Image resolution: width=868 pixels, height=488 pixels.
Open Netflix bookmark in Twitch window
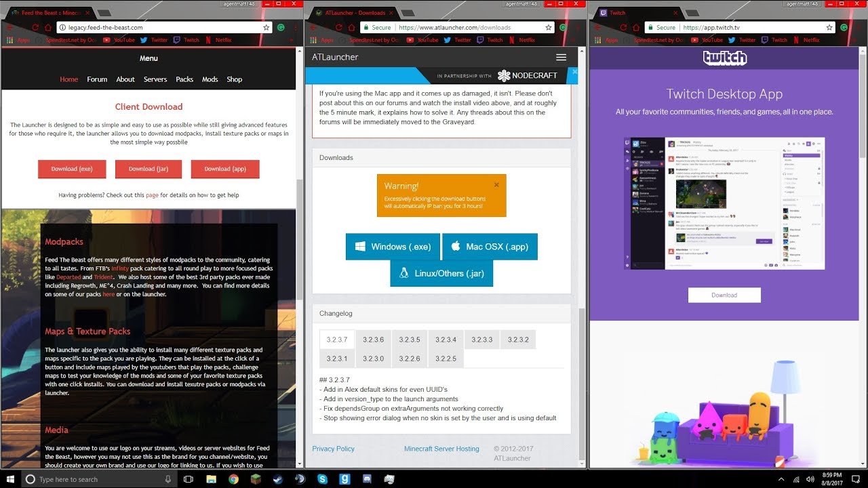(806, 40)
